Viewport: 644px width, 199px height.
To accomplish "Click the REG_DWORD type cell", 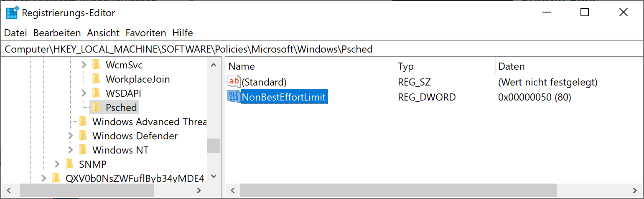I will (427, 98).
